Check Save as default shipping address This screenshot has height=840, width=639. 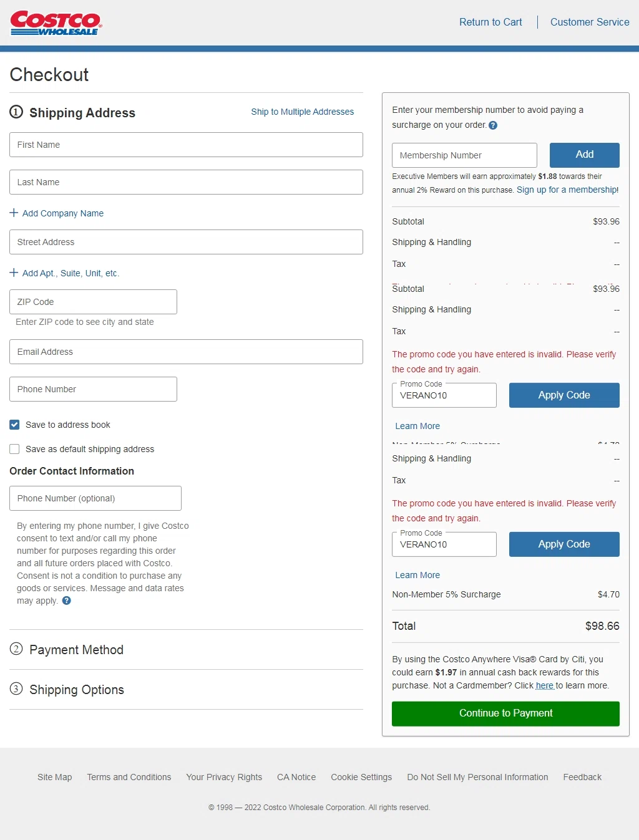click(x=14, y=449)
